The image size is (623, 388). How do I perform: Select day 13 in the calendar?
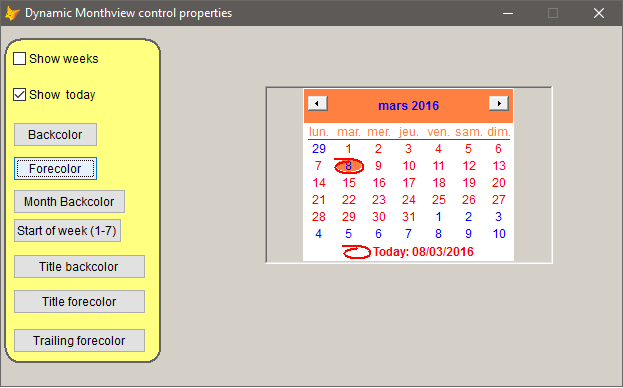[499, 166]
